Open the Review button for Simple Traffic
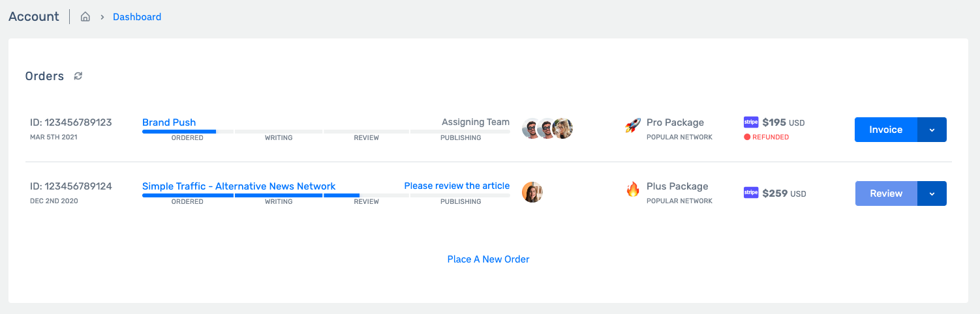This screenshot has width=980, height=314. pos(886,193)
